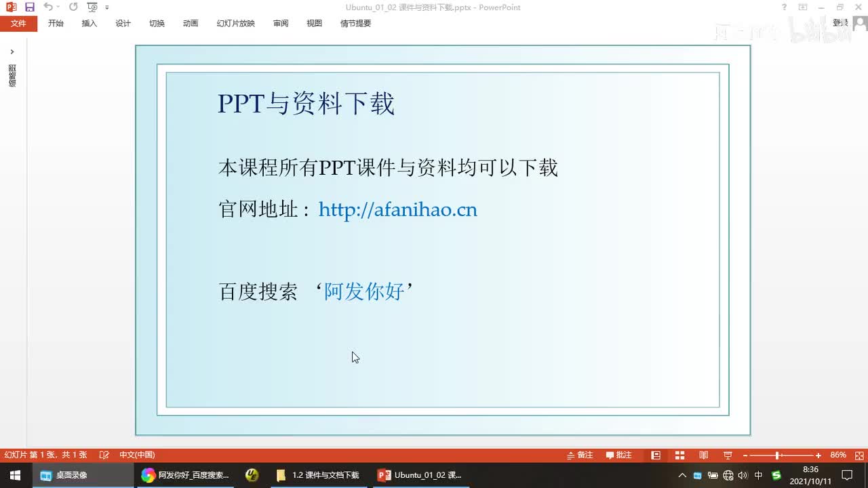
Task: Open the 1.2 课件与文档下载 folder window
Action: coord(319,475)
